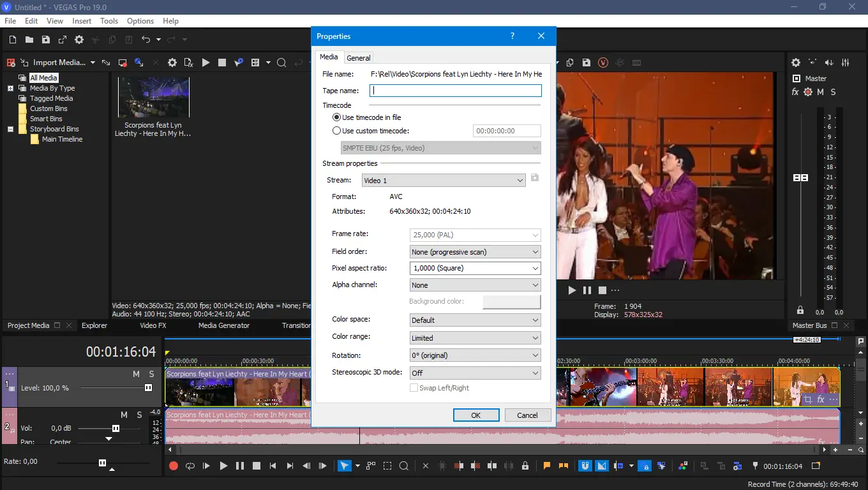The width and height of the screenshot is (868, 490).
Task: Mute the video track with M button
Action: pos(136,374)
